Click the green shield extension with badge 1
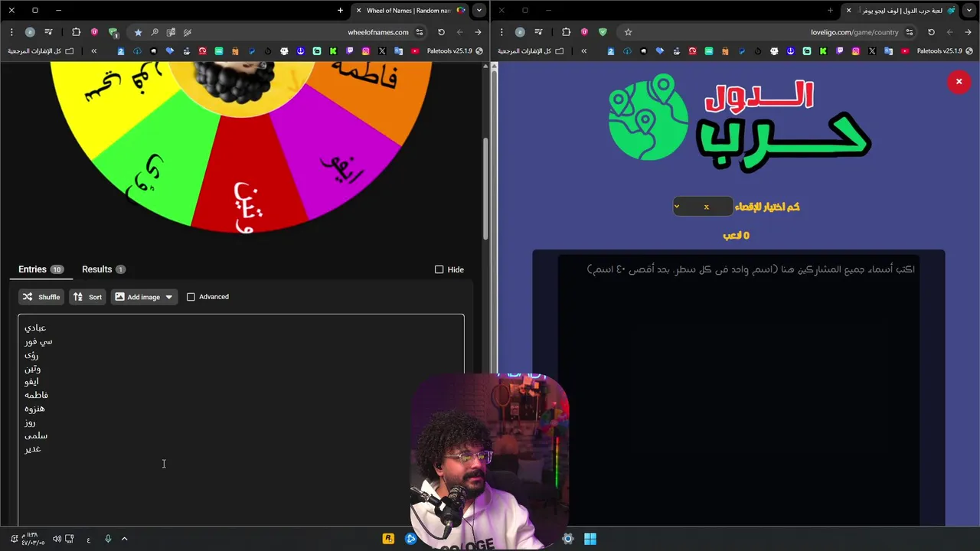Viewport: 980px width, 551px height. coord(113,32)
